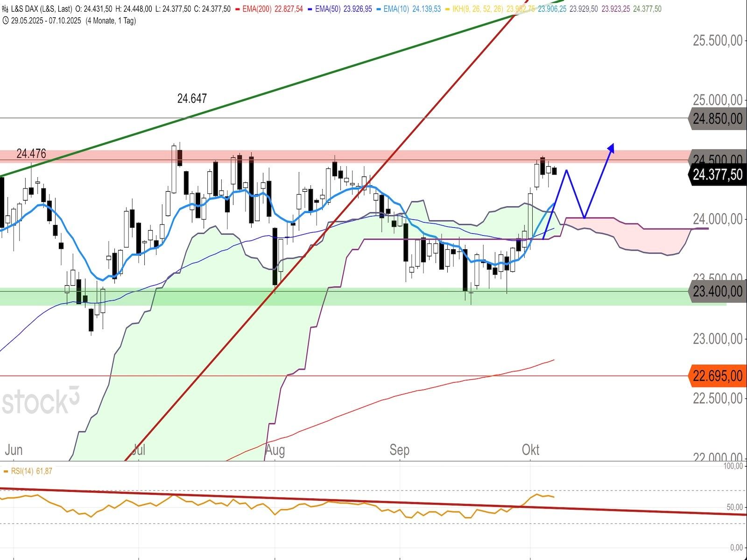Click the Sep label on the time axis
747x560 pixels.
[399, 450]
